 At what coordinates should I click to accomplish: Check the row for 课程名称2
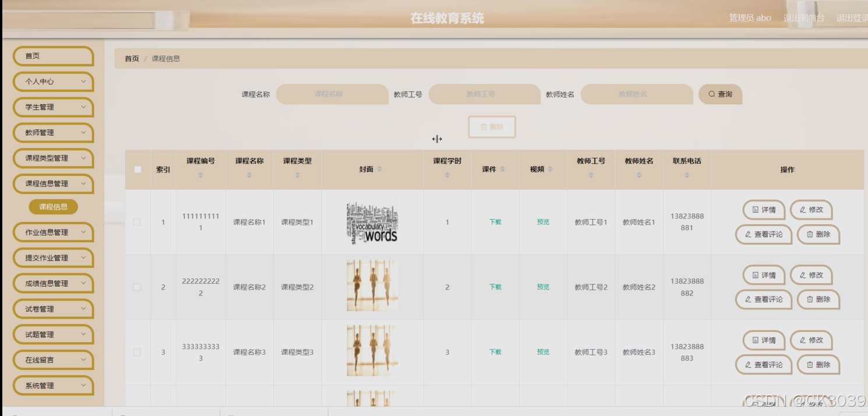coord(137,287)
